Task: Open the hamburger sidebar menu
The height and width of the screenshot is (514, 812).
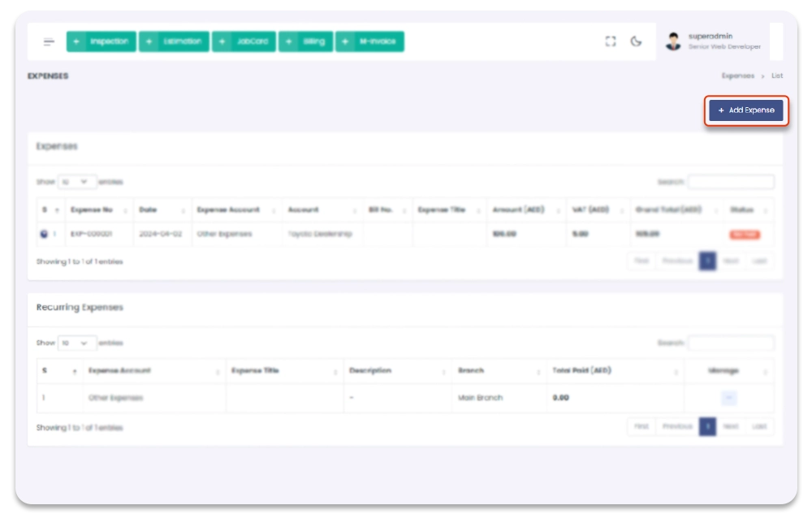Action: coord(49,42)
